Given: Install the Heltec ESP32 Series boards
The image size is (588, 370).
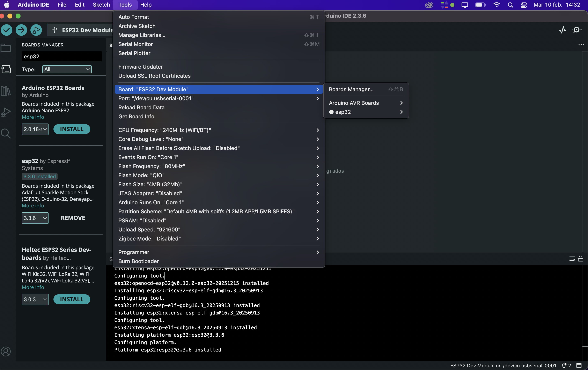Looking at the screenshot, I should pos(72,299).
